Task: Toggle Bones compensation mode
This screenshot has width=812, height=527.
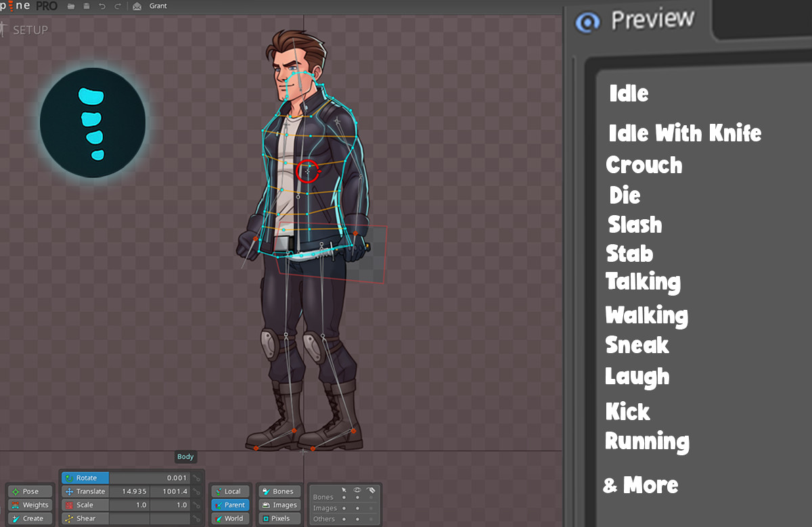Action: pyautogui.click(x=279, y=491)
